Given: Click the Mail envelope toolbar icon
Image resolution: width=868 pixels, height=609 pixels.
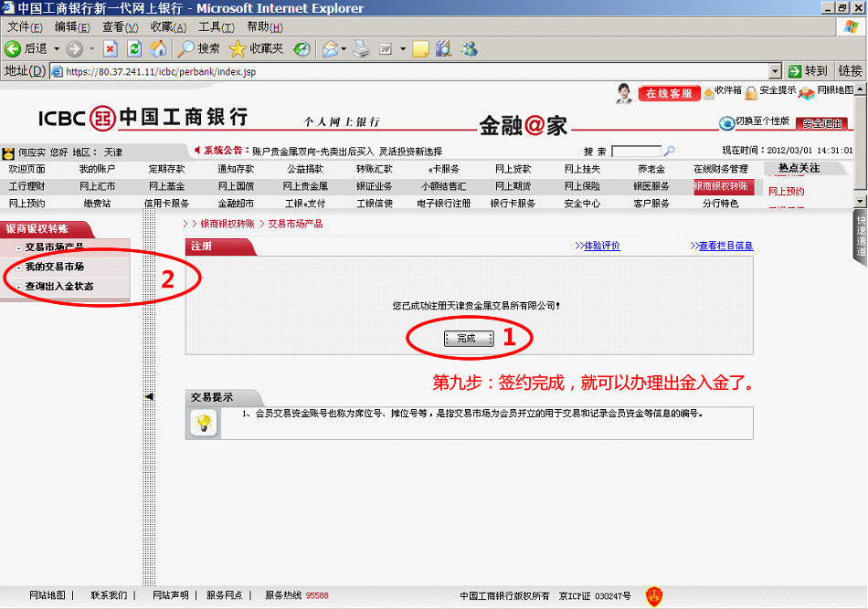Looking at the screenshot, I should tap(331, 49).
